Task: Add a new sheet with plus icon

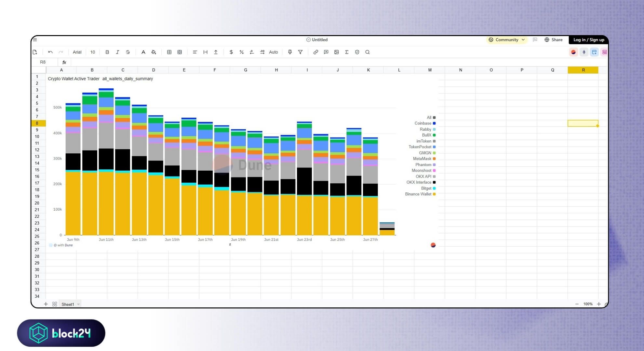Action: tap(46, 304)
